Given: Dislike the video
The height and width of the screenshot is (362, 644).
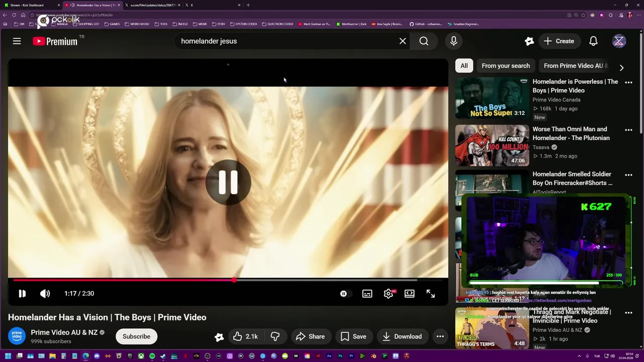Looking at the screenshot, I should 275,336.
